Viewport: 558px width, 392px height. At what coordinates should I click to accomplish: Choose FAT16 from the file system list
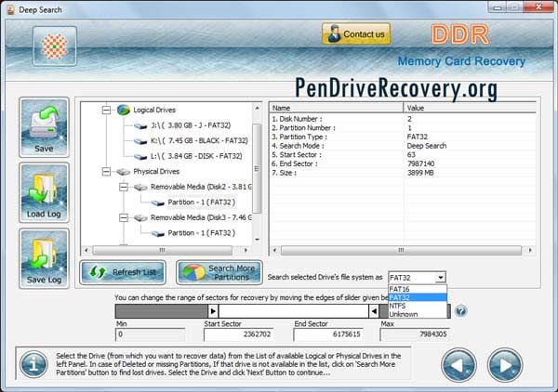[x=418, y=289]
